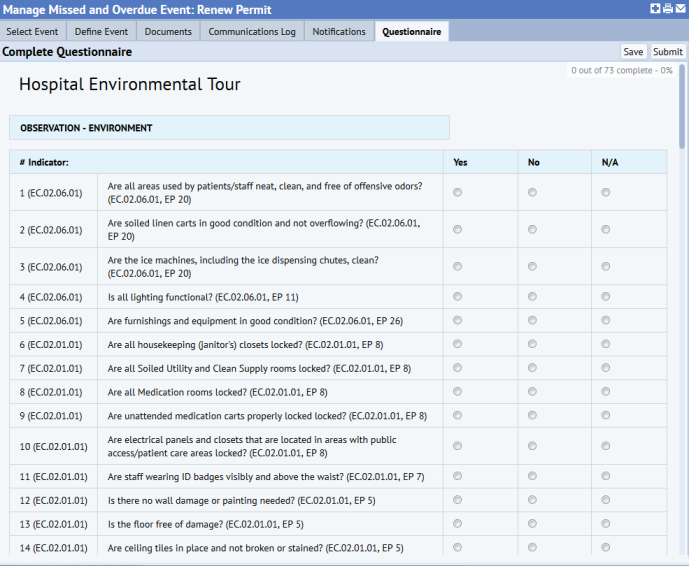Screen dimensions: 689x567
Task: Switch to the Notifications tab
Action: point(339,32)
